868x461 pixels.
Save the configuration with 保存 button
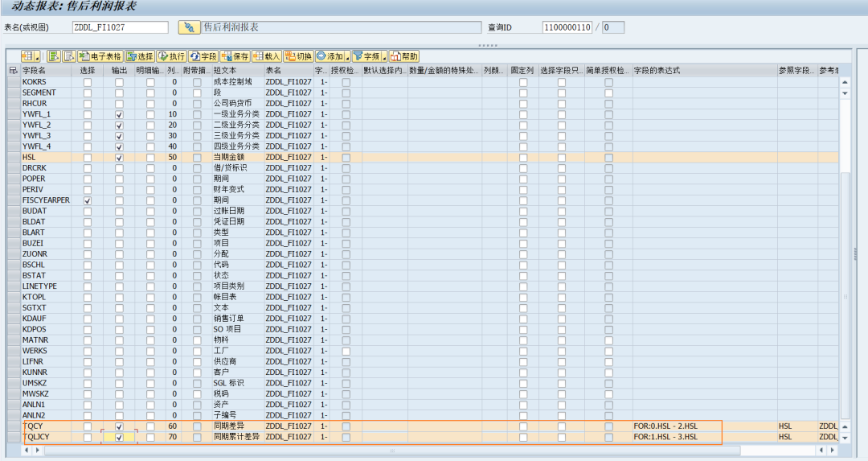tap(235, 56)
